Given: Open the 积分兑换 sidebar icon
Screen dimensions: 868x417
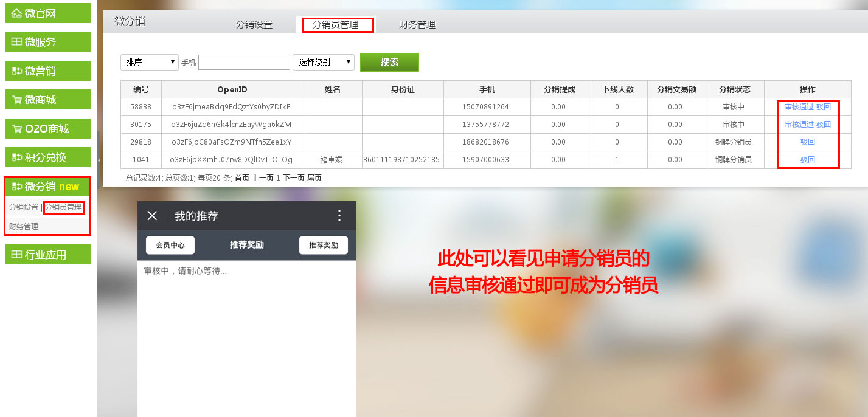Looking at the screenshot, I should (x=17, y=157).
